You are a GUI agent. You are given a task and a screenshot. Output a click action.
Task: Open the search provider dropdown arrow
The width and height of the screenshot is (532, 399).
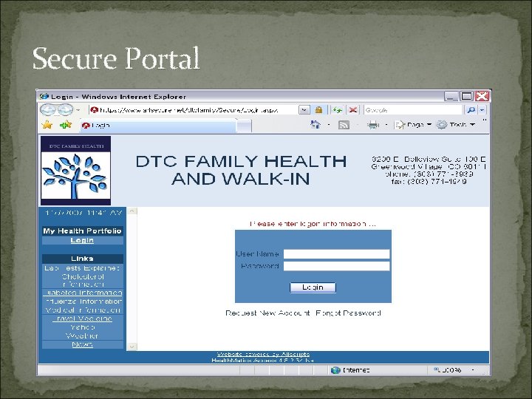482,110
